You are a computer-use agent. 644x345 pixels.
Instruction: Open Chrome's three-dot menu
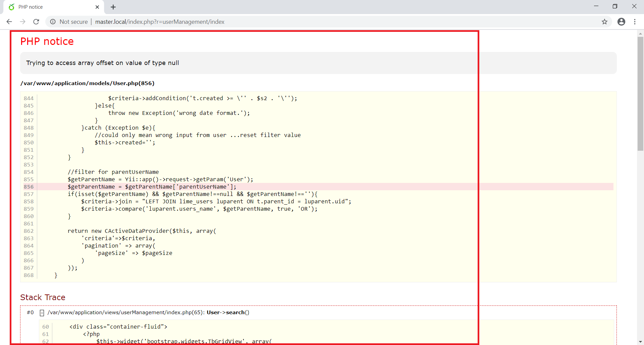635,22
